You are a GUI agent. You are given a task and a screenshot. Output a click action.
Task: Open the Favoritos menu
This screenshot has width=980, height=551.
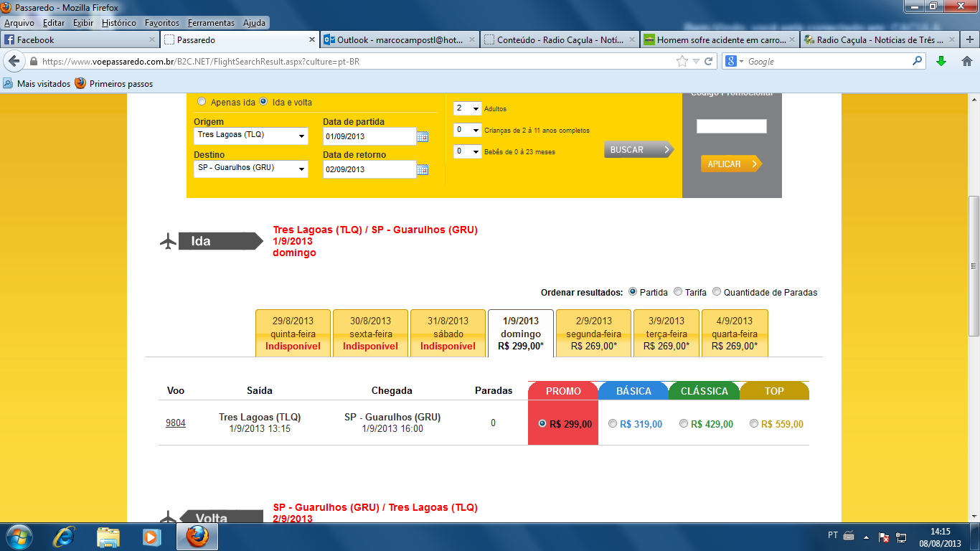click(162, 23)
